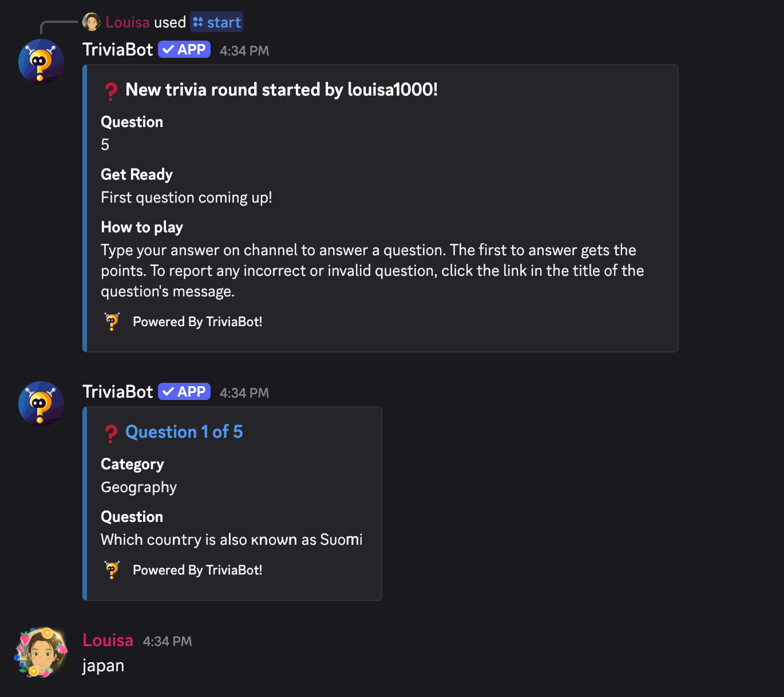The image size is (784, 697).
Task: Click the 4:34 PM timestamp on Louisa's message
Action: pos(167,641)
